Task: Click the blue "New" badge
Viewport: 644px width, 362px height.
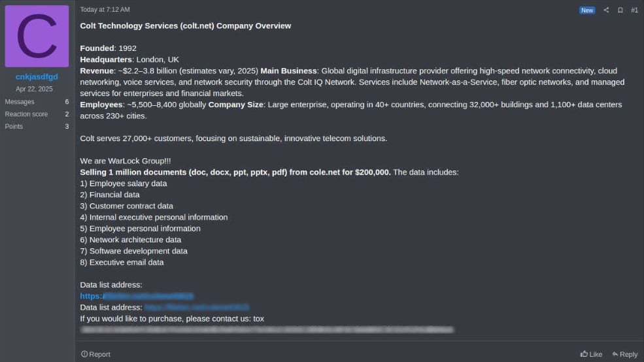Action: (x=587, y=10)
